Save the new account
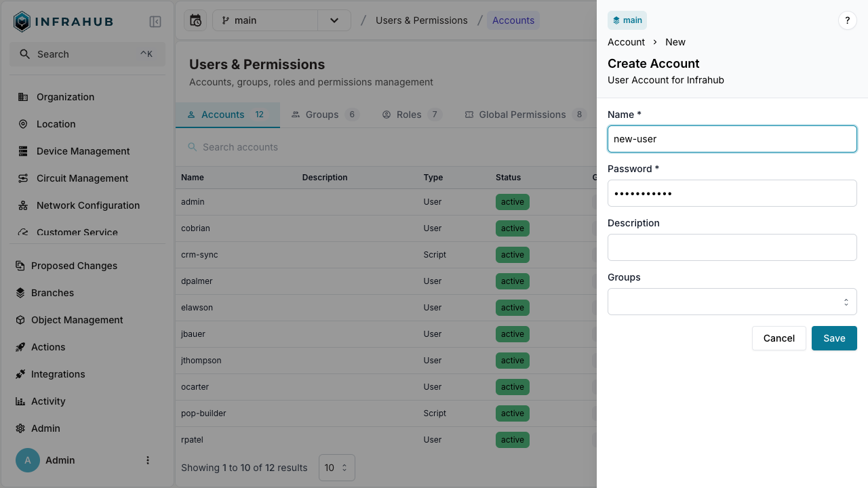The height and width of the screenshot is (488, 868). point(833,338)
